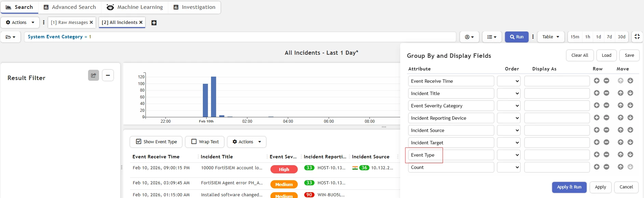
Task: Open the vertical dots menu beside Run
Action: click(x=533, y=37)
